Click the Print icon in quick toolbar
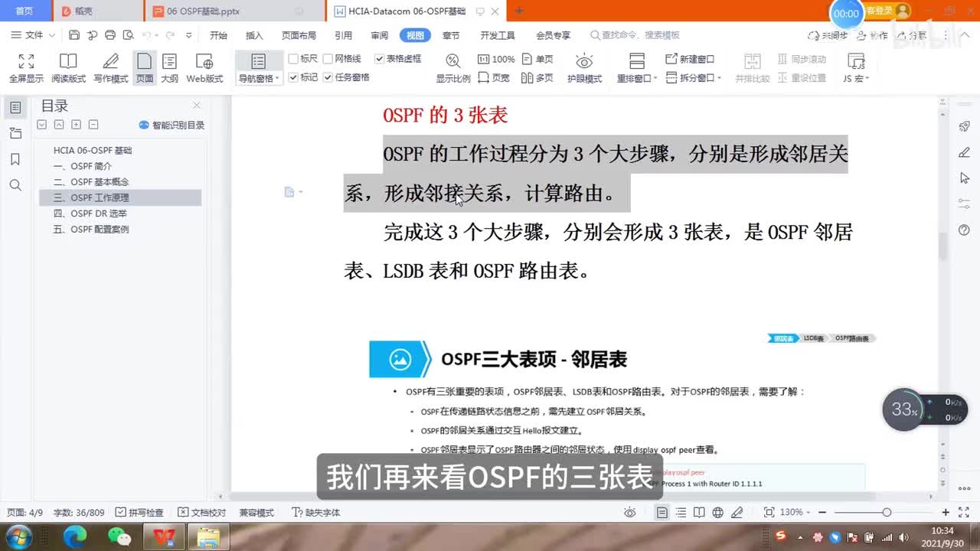 pyautogui.click(x=110, y=35)
